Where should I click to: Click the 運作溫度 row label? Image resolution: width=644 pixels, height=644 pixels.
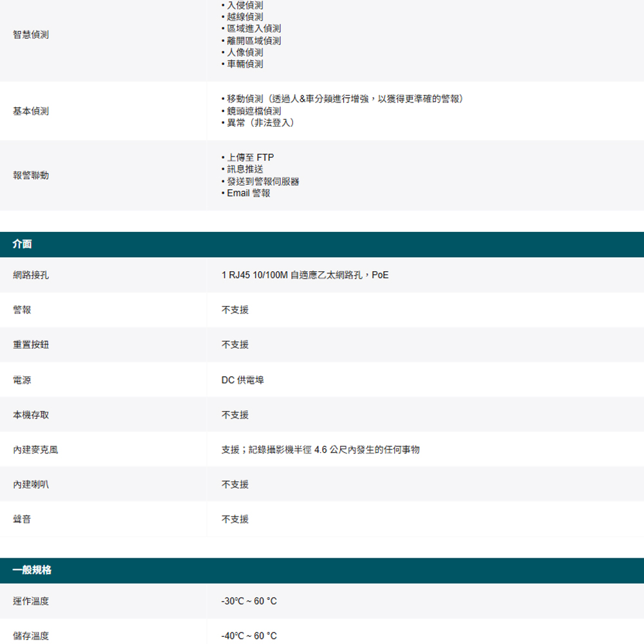[x=31, y=601]
